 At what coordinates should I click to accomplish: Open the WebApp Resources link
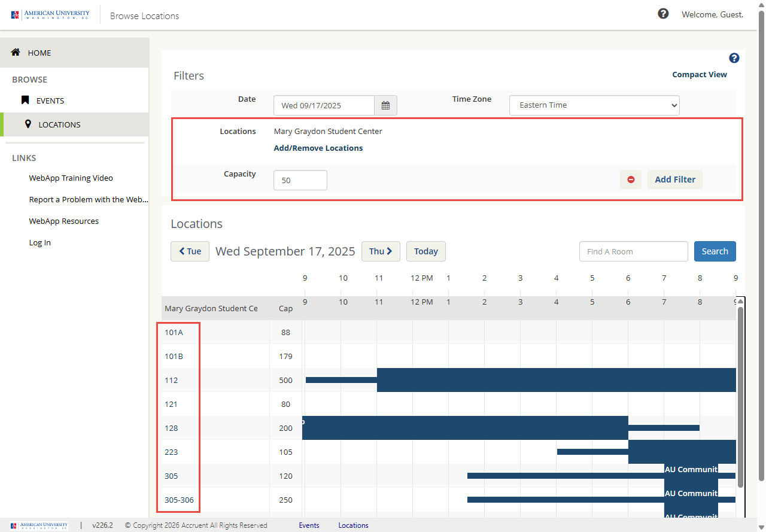(64, 221)
